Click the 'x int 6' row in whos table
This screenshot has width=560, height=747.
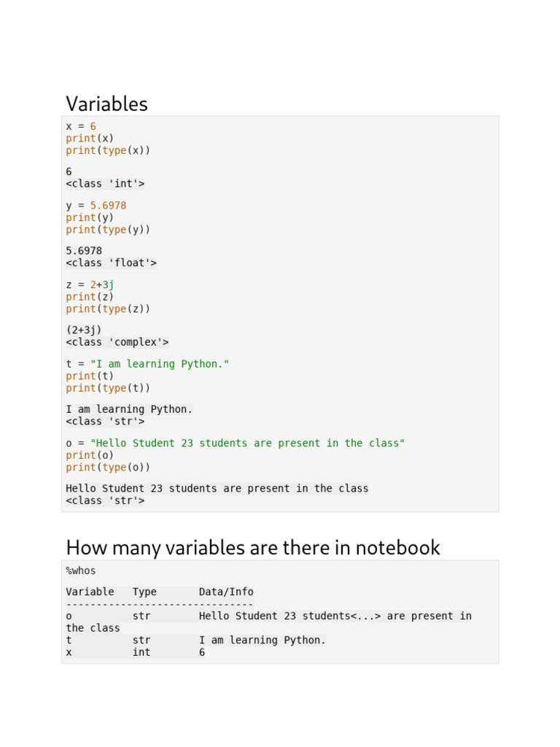point(135,652)
